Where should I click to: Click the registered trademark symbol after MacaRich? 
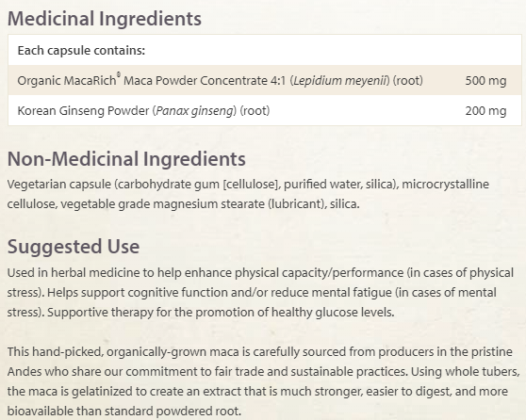[x=119, y=74]
